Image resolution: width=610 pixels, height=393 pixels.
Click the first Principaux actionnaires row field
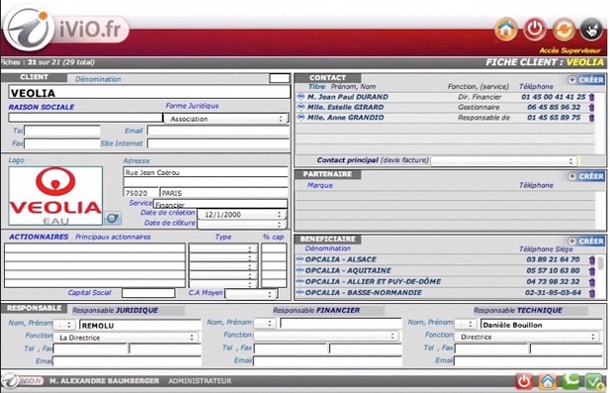[x=95, y=248]
